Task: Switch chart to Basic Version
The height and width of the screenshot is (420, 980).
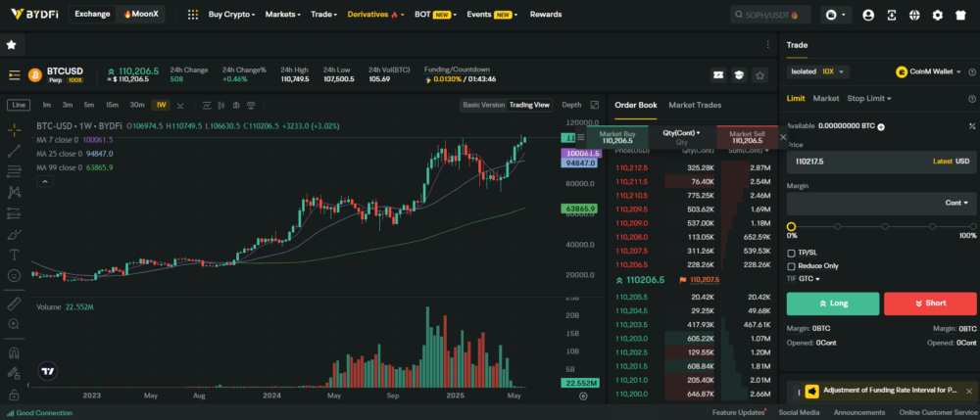Action: pyautogui.click(x=483, y=105)
